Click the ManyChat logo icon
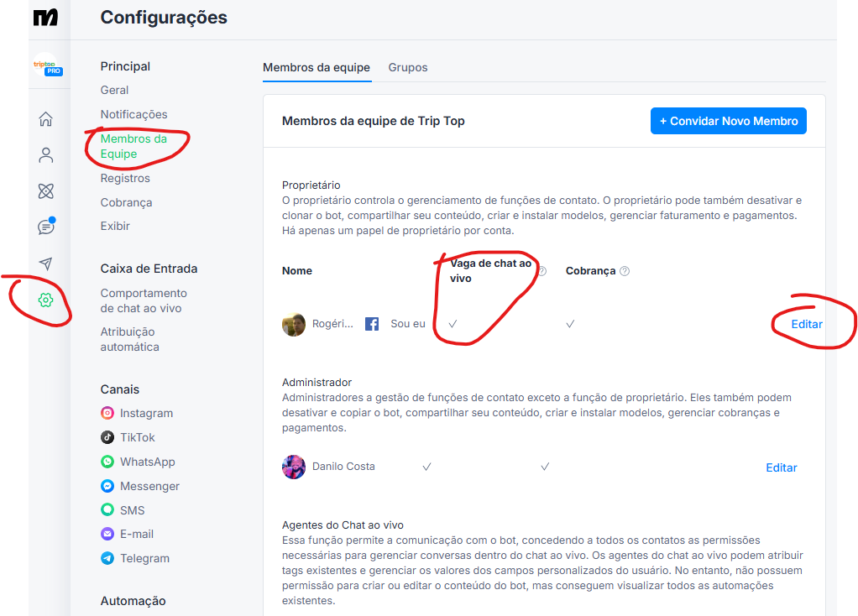Viewport: 858px width, 616px height. (x=45, y=18)
